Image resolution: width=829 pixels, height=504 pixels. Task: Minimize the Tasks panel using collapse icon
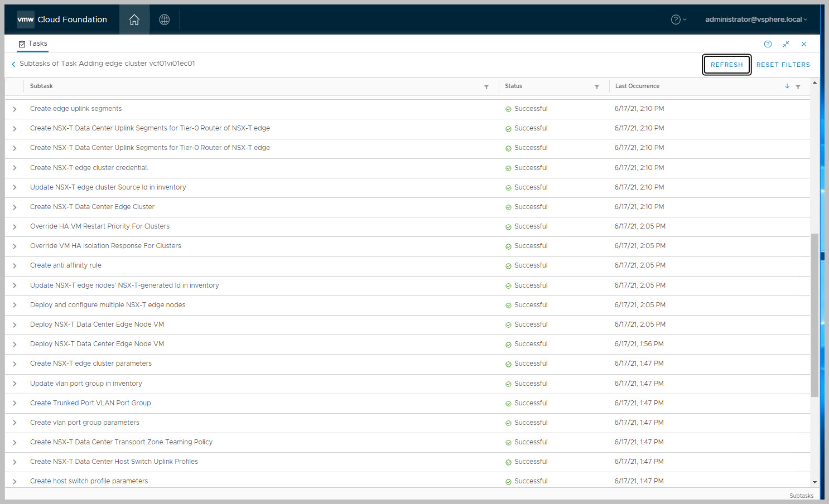[786, 44]
